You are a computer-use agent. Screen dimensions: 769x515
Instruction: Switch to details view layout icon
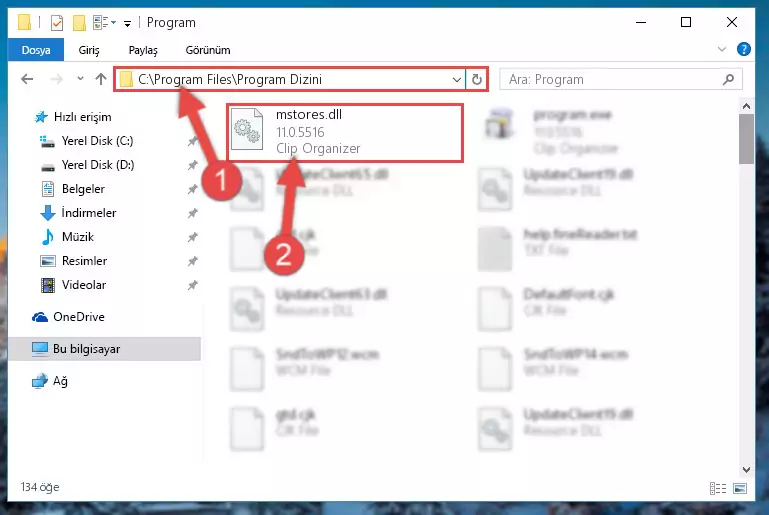pyautogui.click(x=718, y=488)
